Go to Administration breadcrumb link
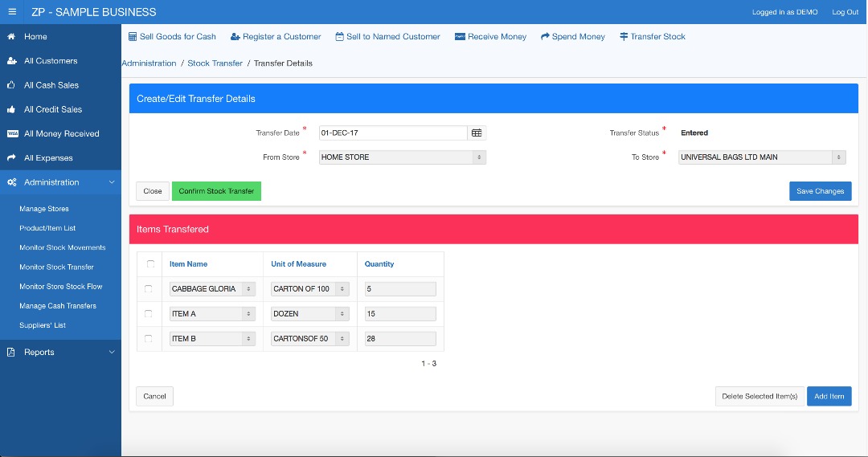 coord(149,63)
